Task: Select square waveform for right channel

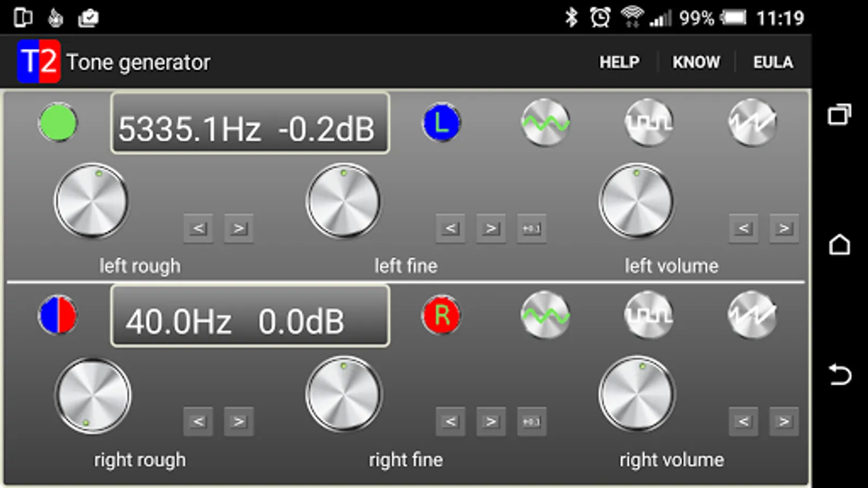Action: click(648, 315)
